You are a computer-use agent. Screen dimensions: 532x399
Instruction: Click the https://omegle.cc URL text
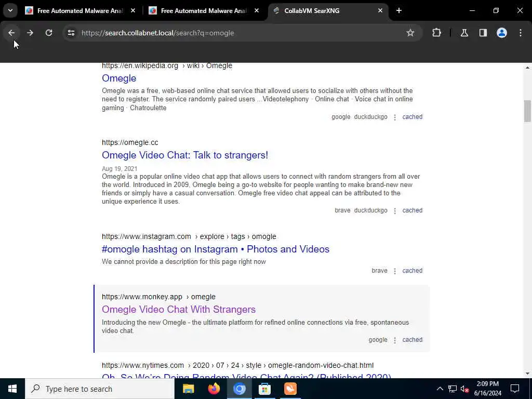pos(130,142)
